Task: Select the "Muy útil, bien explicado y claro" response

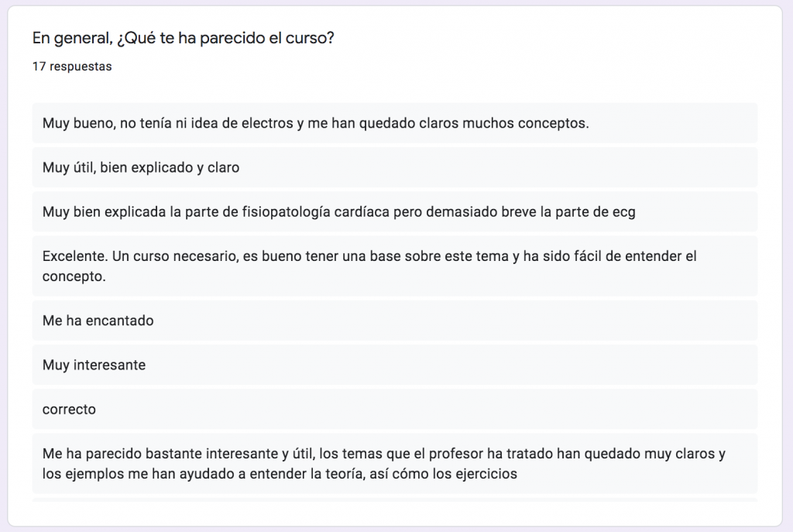Action: click(394, 167)
